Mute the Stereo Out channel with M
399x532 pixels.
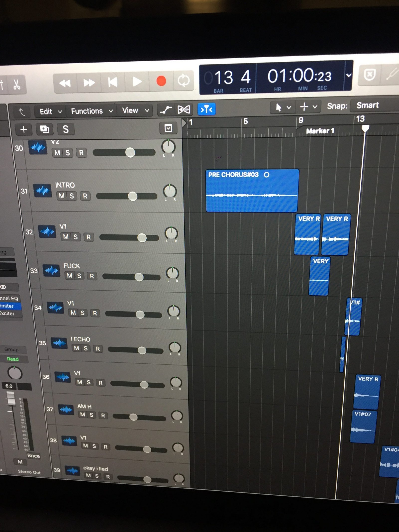(20, 462)
